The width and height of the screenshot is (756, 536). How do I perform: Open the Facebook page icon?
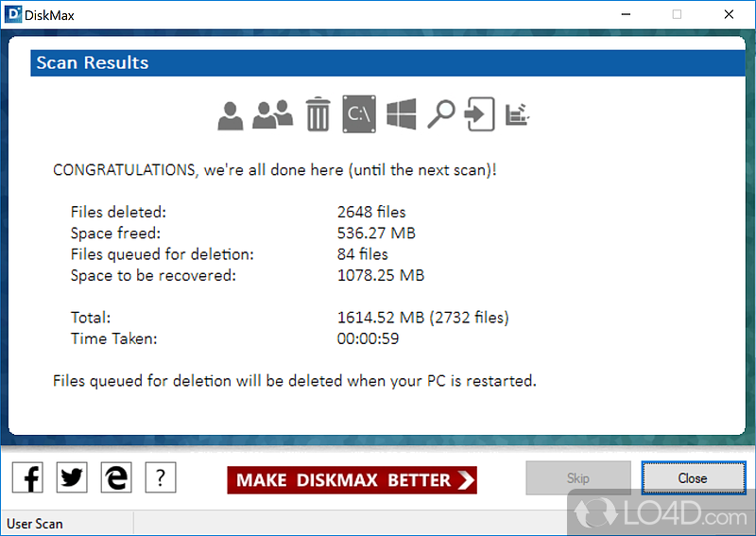[27, 477]
